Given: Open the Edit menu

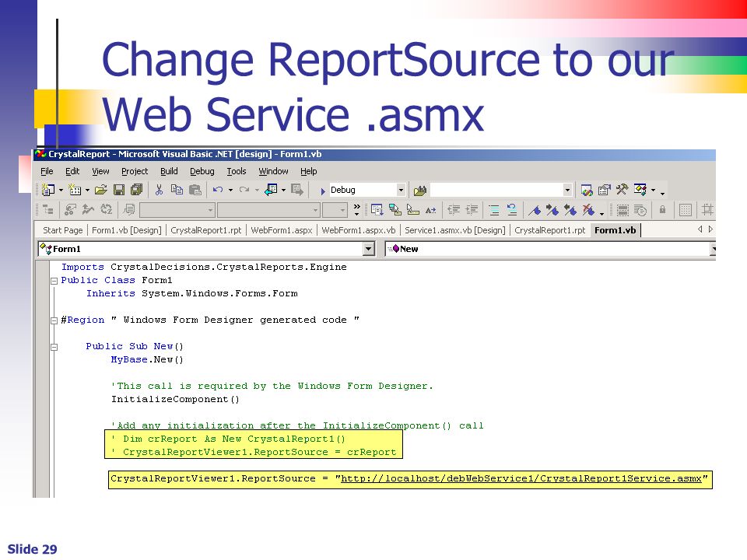Looking at the screenshot, I should click(x=72, y=171).
